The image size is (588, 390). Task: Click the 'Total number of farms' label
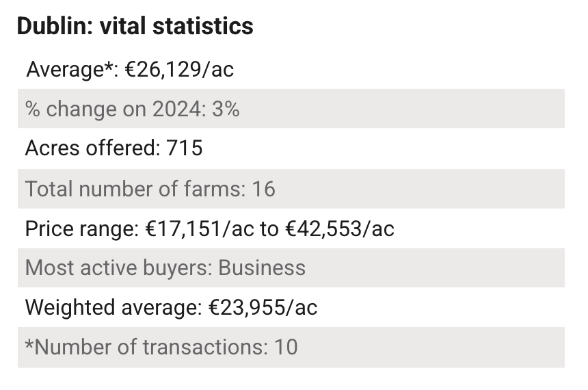134,188
